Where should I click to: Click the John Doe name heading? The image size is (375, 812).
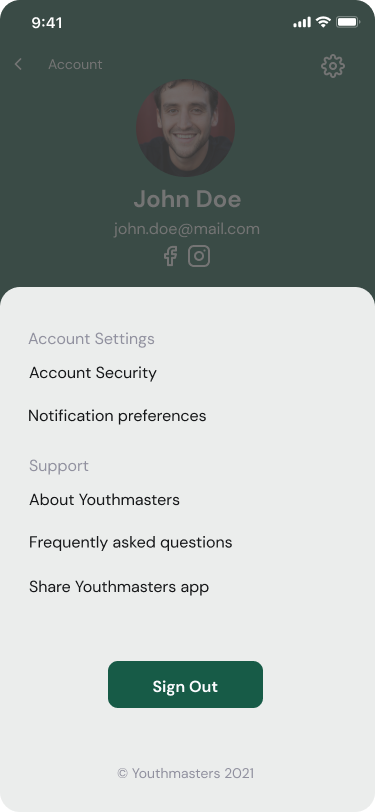point(188,199)
